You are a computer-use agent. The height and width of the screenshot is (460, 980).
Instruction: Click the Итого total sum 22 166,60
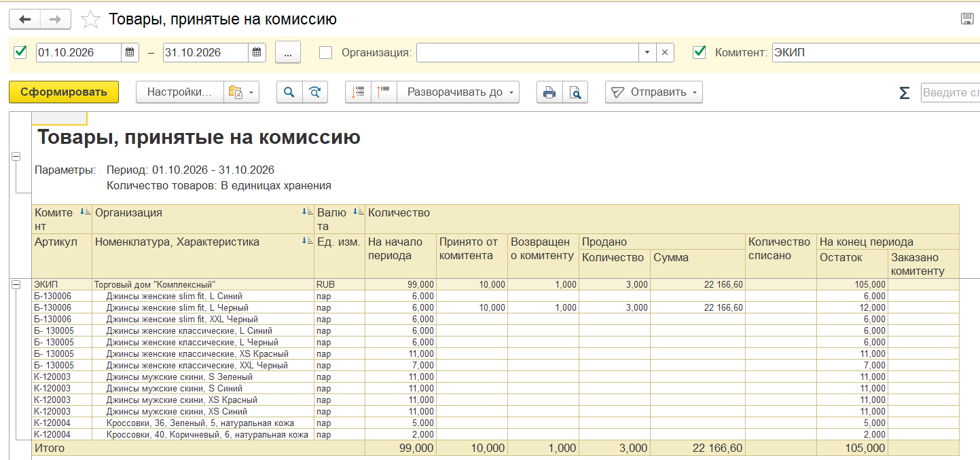point(697,448)
